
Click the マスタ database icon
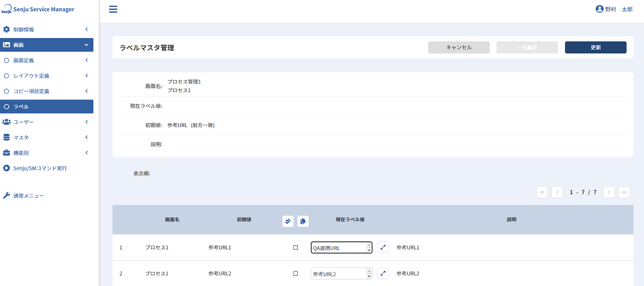[x=6, y=137]
